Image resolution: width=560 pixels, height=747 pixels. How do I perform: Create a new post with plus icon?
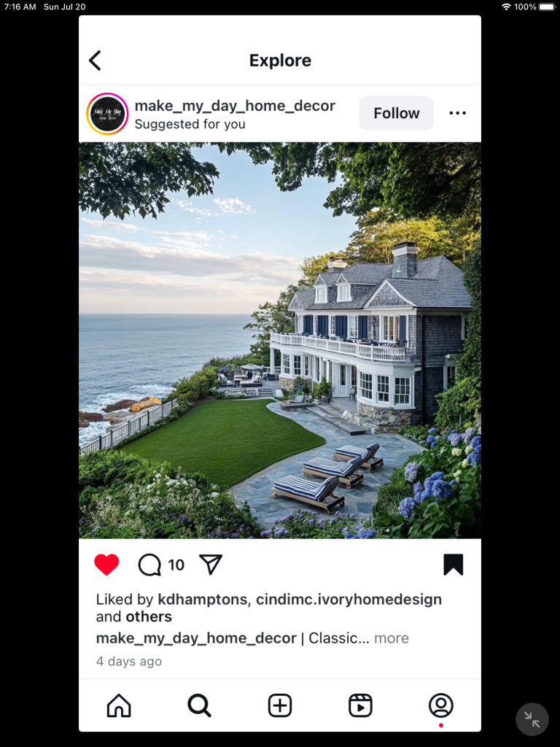tap(280, 705)
